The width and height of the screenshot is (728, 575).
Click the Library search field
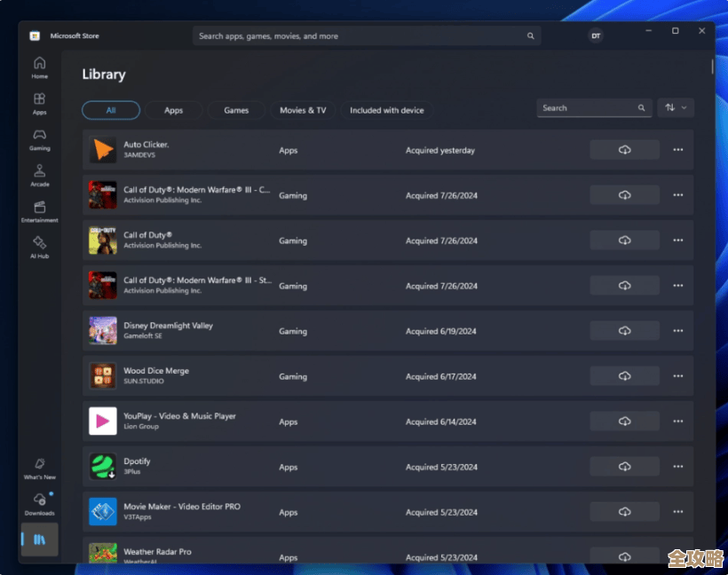(586, 108)
